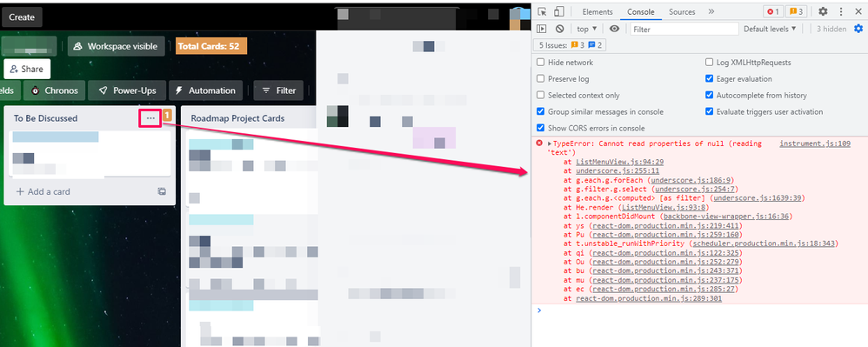The image size is (868, 347).
Task: Click the orange warning count badge
Action: tap(797, 11)
